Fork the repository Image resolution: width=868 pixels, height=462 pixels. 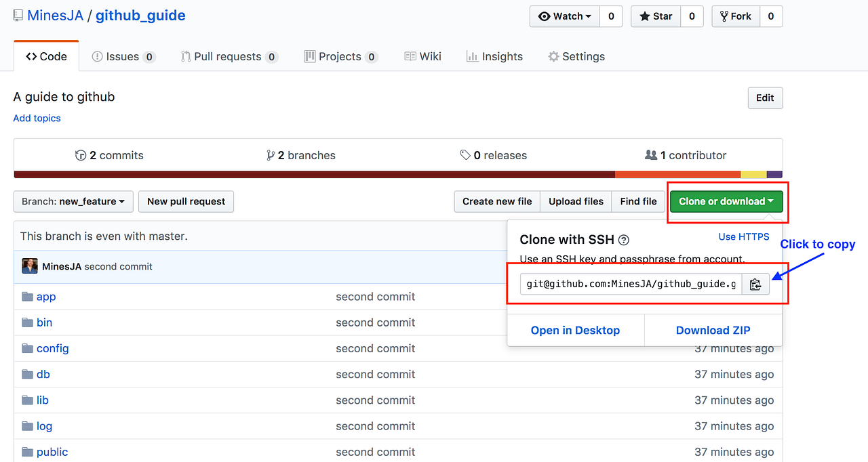tap(736, 16)
